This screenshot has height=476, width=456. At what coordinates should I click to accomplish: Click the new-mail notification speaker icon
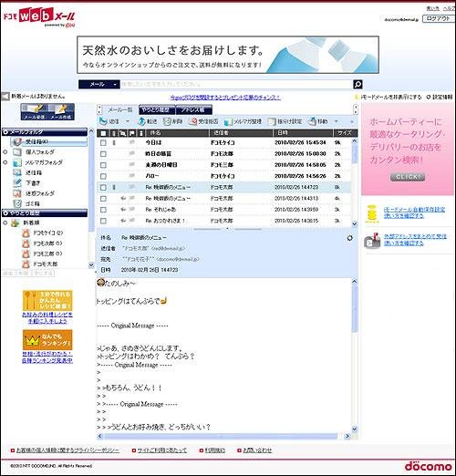[5, 97]
